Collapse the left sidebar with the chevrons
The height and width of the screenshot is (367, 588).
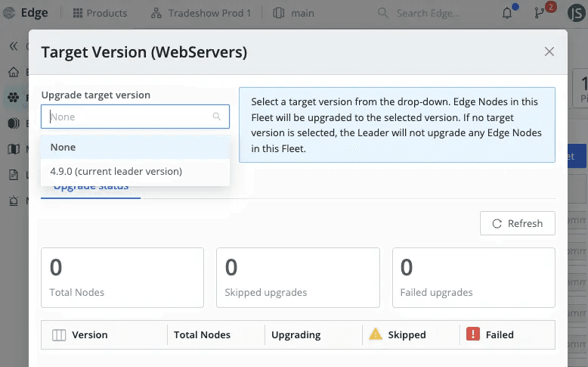(13, 46)
